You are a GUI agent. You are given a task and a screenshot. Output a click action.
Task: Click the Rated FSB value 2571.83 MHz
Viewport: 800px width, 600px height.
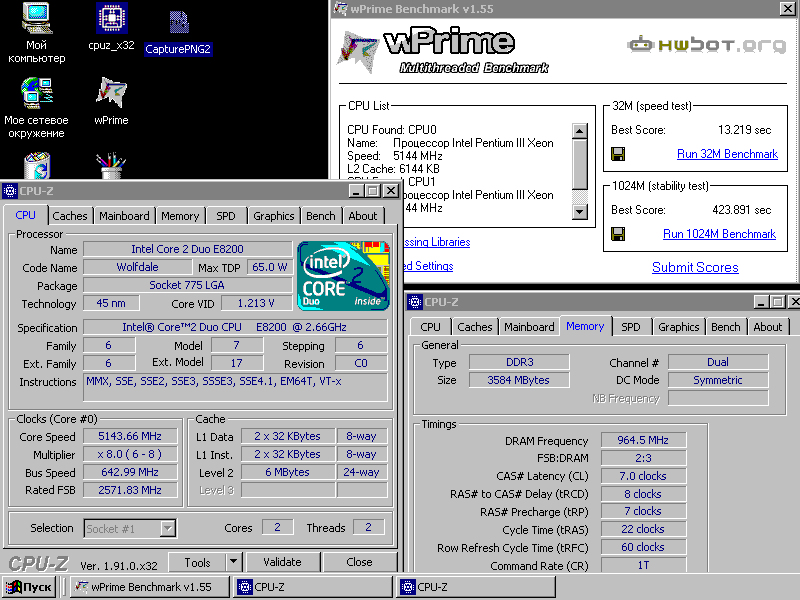(130, 490)
